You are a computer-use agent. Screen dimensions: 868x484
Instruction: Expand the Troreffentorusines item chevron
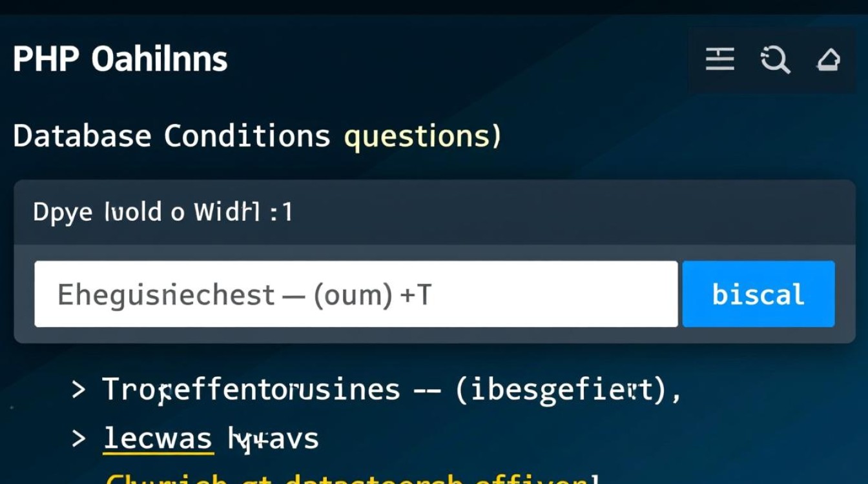point(79,390)
